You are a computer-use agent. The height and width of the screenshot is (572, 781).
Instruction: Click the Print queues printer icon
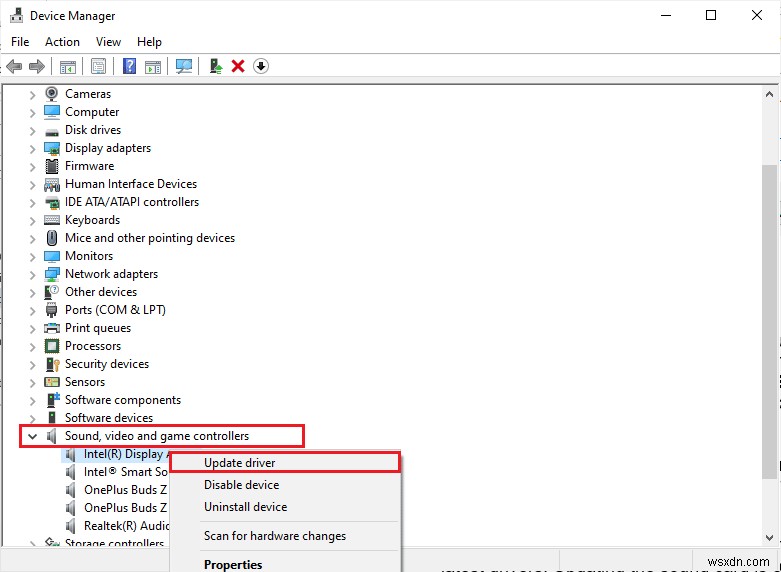tap(52, 328)
